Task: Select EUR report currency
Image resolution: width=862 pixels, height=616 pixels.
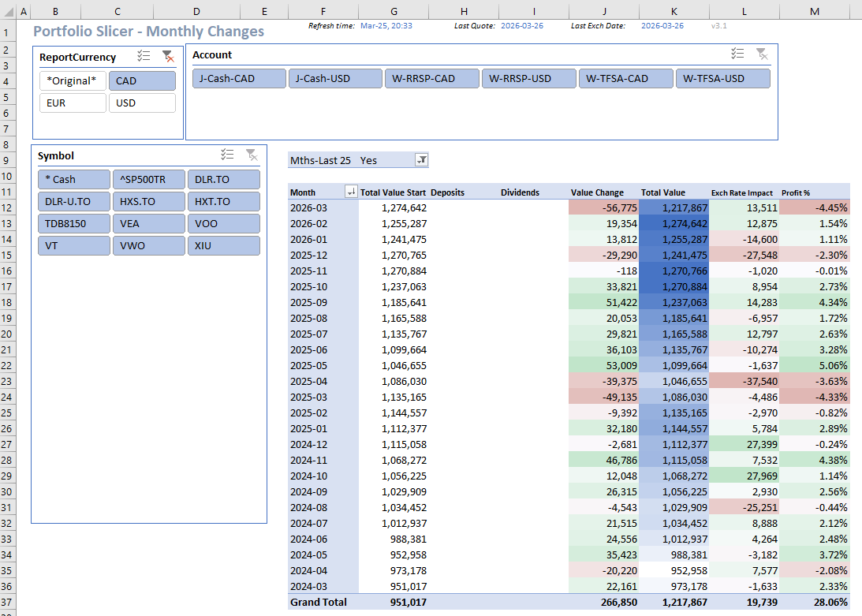Action: pos(73,103)
